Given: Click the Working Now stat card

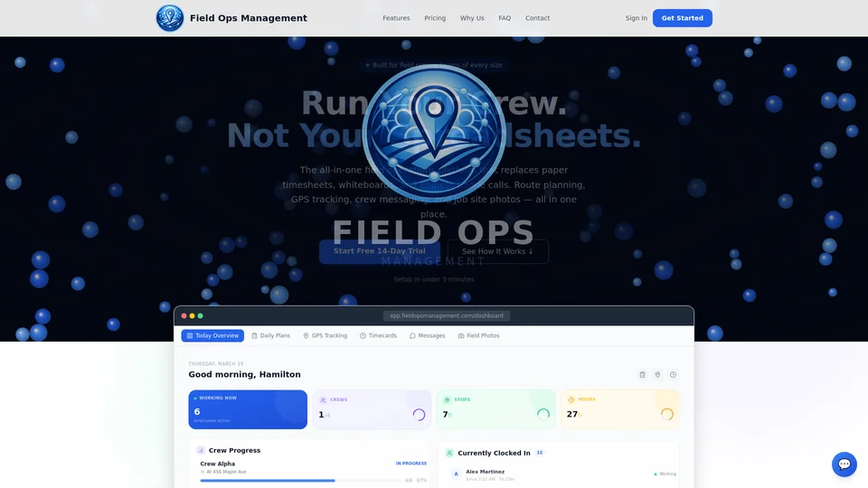Looking at the screenshot, I should 248,409.
